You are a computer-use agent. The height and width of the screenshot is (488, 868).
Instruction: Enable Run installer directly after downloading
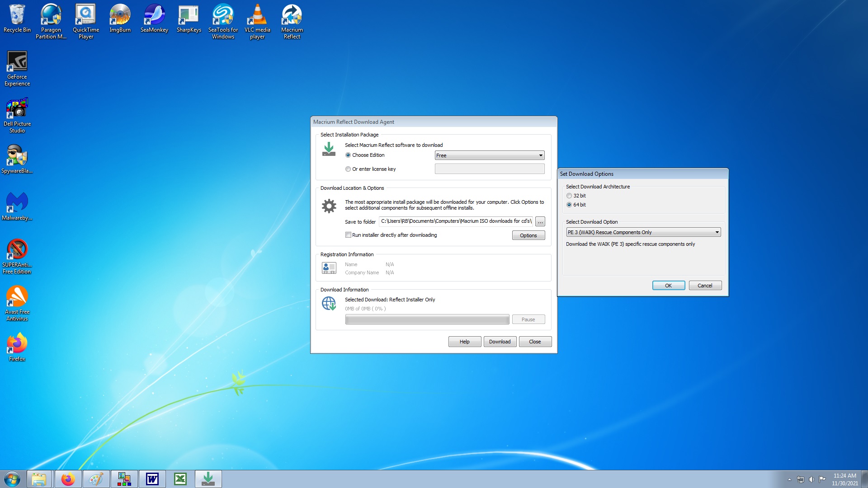click(x=348, y=235)
